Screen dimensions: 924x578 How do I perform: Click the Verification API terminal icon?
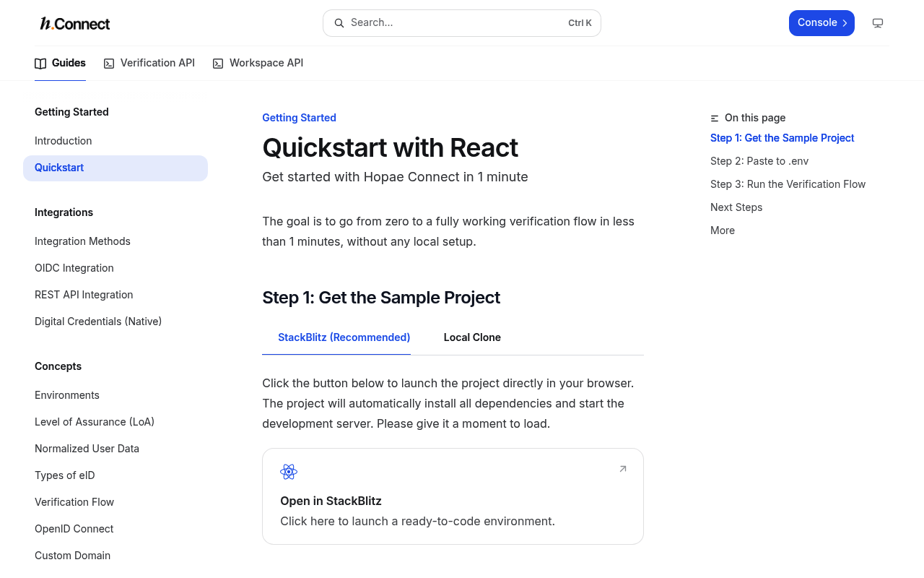[x=109, y=64]
